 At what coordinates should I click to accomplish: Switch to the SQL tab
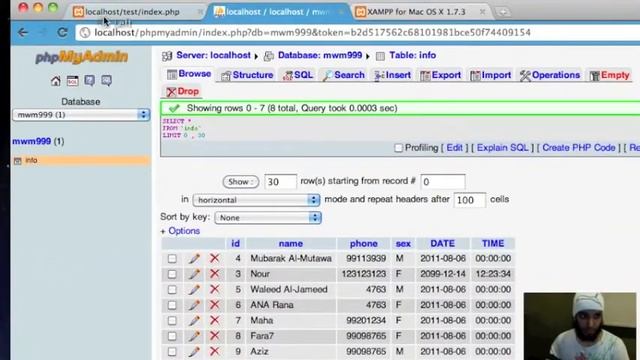click(298, 75)
